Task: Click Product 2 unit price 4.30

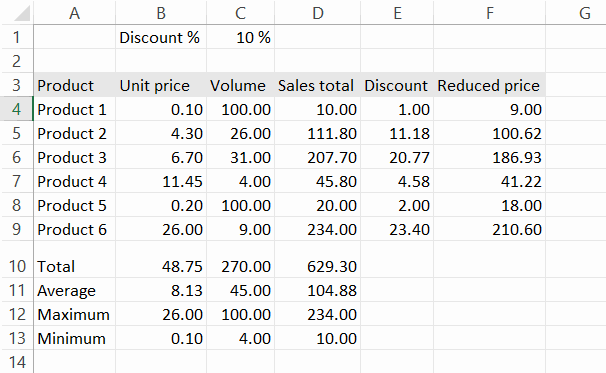Action: click(161, 133)
